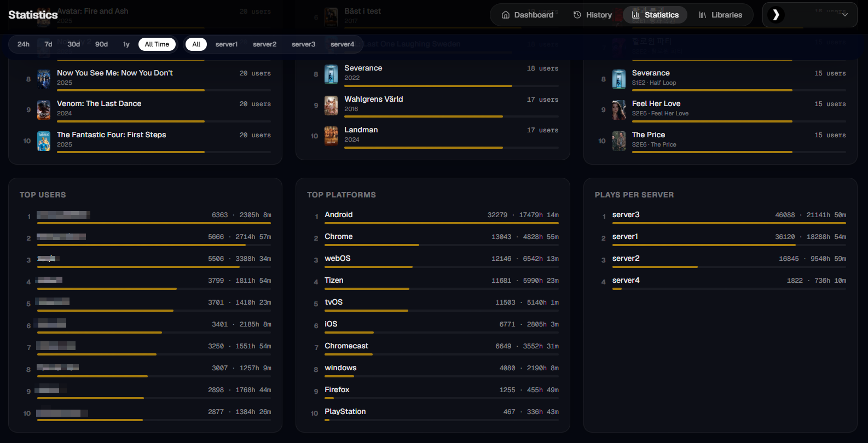Click the user with 3799 plays
The height and width of the screenshot is (443, 868).
pos(146,282)
